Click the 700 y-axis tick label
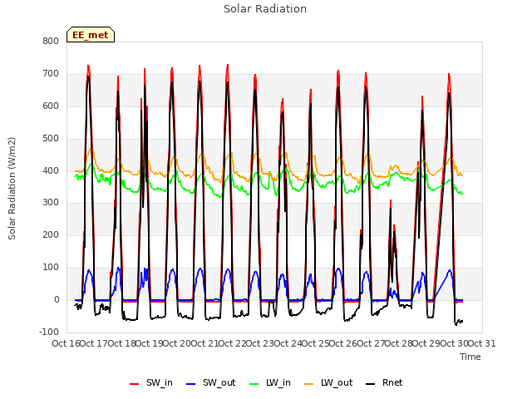 click(51, 73)
